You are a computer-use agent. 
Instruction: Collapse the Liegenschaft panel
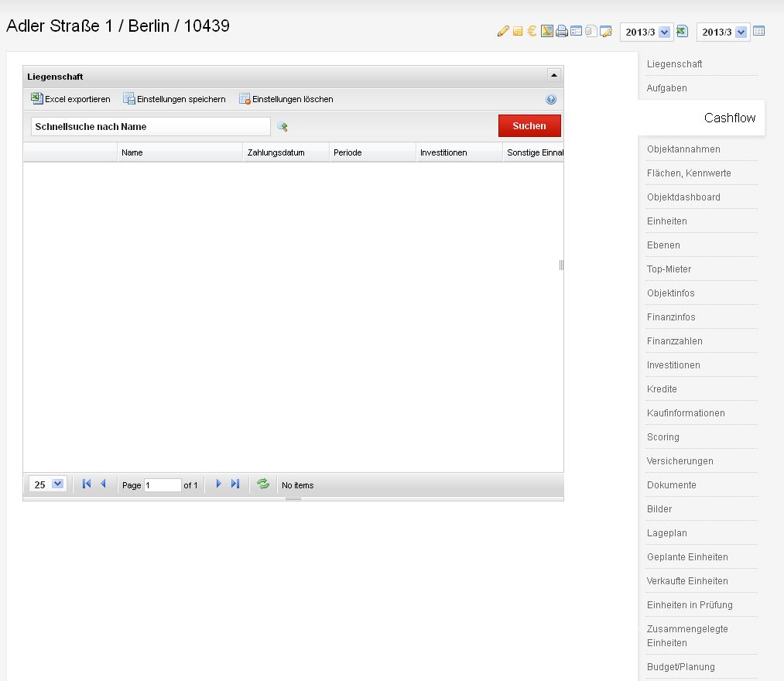(553, 75)
